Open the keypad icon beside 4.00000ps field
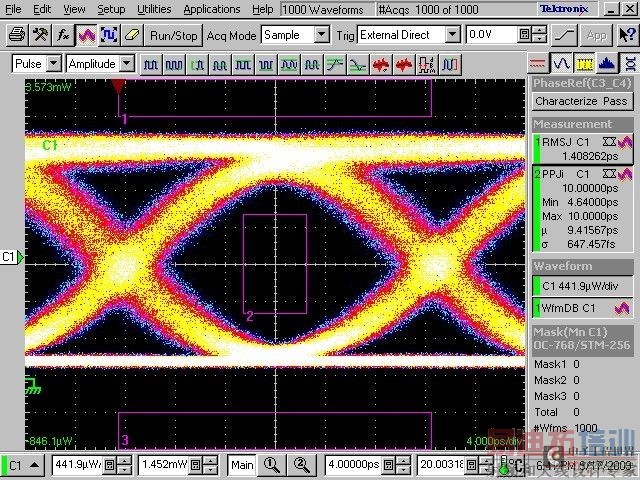The image size is (640, 480). point(390,465)
